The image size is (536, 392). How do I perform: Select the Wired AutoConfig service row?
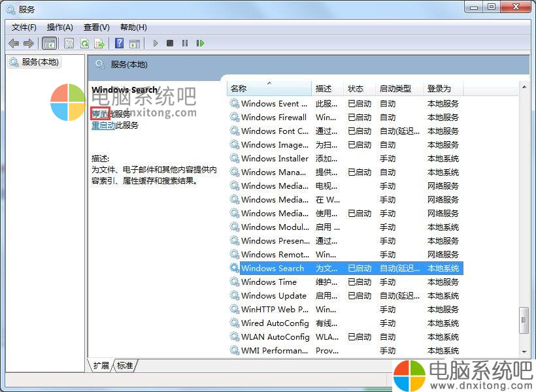point(345,323)
